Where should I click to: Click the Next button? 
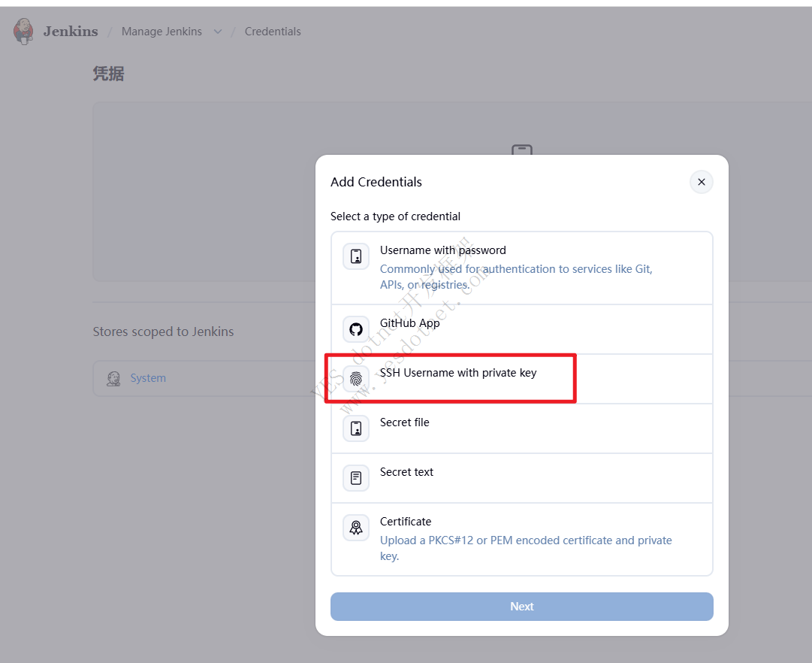521,607
